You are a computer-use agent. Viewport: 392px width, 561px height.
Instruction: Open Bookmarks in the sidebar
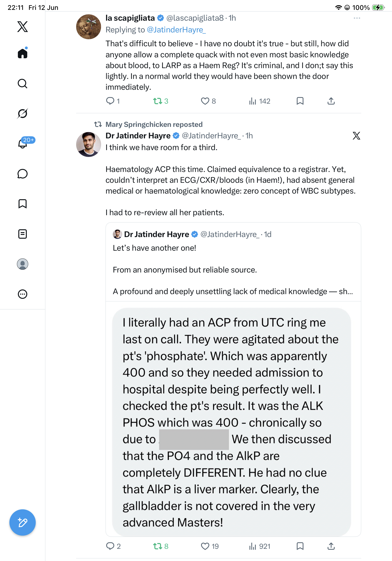point(23,204)
